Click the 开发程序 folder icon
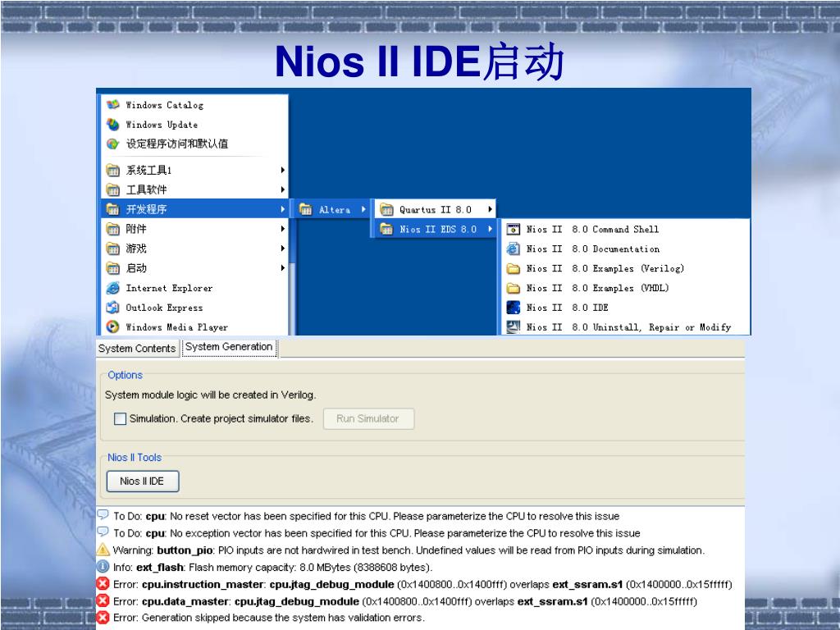The image size is (840, 630). [112, 209]
